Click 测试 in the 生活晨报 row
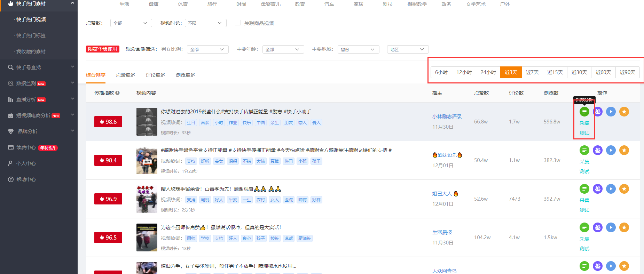 click(584, 249)
